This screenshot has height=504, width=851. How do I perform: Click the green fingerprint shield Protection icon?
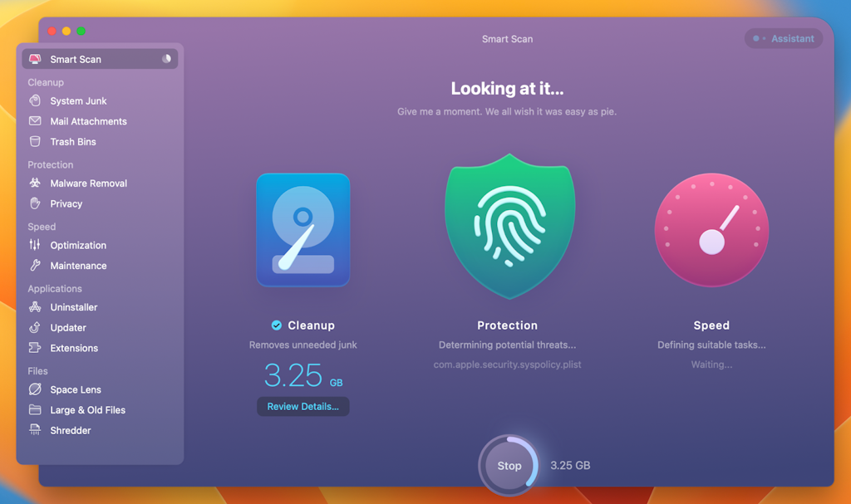click(x=509, y=226)
